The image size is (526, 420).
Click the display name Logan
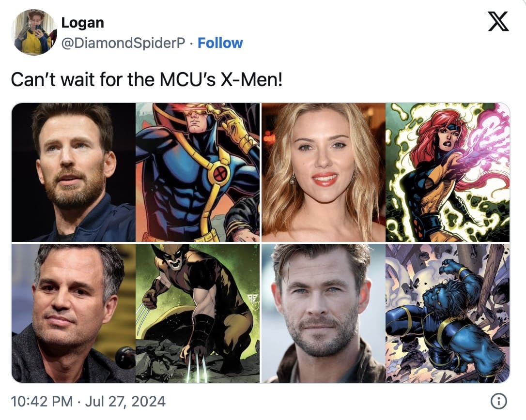click(x=82, y=22)
